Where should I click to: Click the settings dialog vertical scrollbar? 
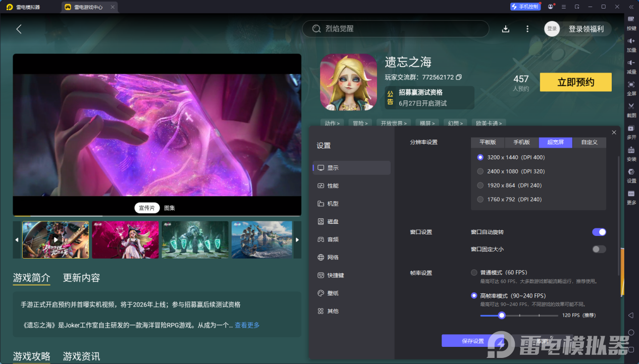point(619,217)
